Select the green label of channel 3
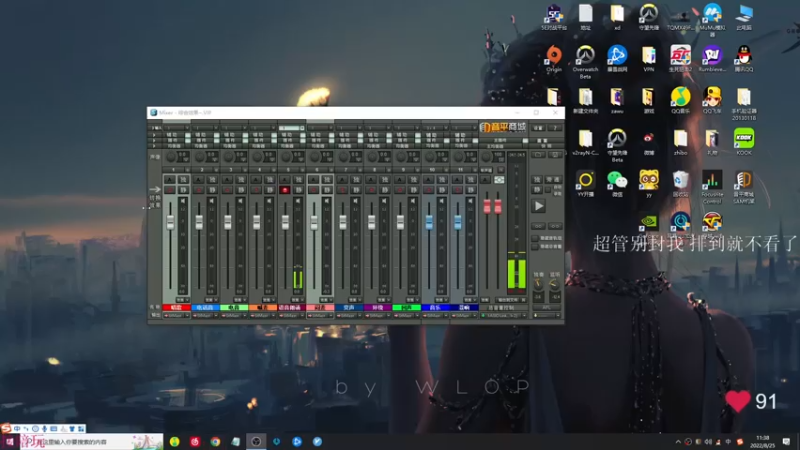This screenshot has width=800, height=450. pos(234,308)
